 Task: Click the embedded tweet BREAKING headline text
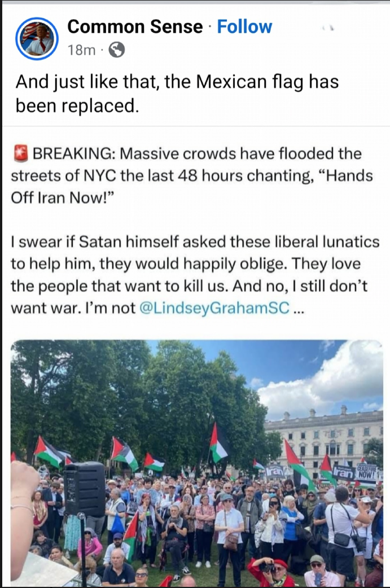click(x=192, y=175)
